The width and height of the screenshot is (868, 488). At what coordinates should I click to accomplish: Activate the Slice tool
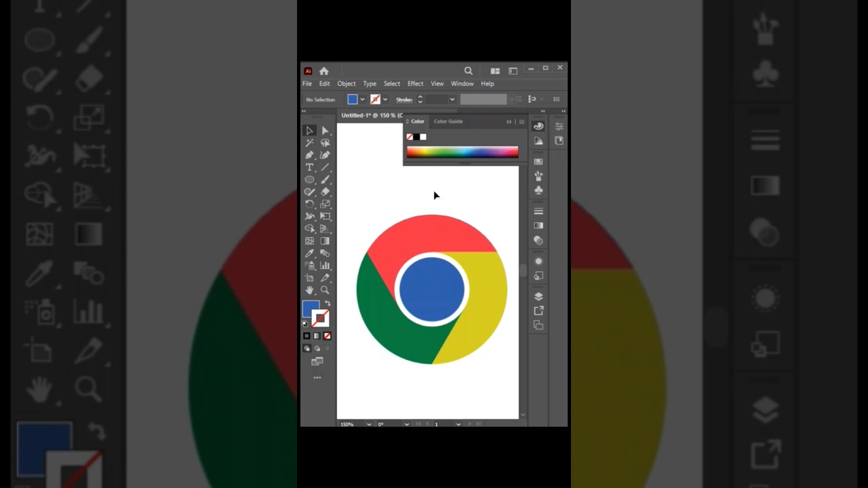click(325, 278)
